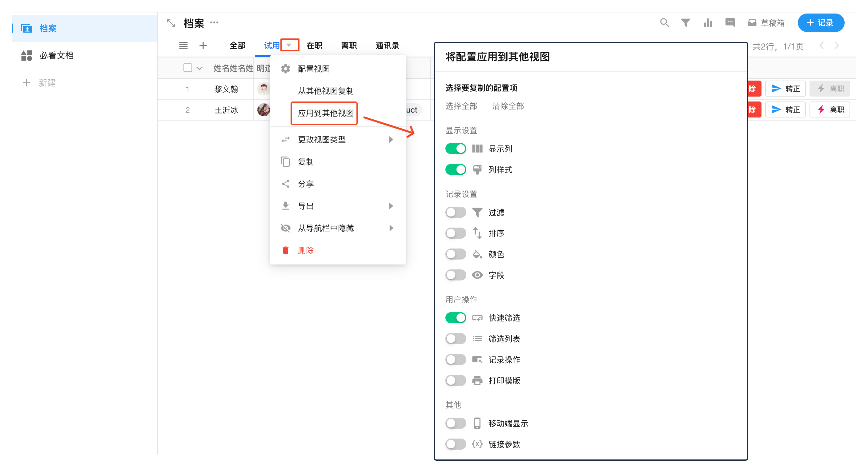This screenshot has height=473, width=868.
Task: Expand the 导出 submenu arrow
Action: pyautogui.click(x=391, y=206)
